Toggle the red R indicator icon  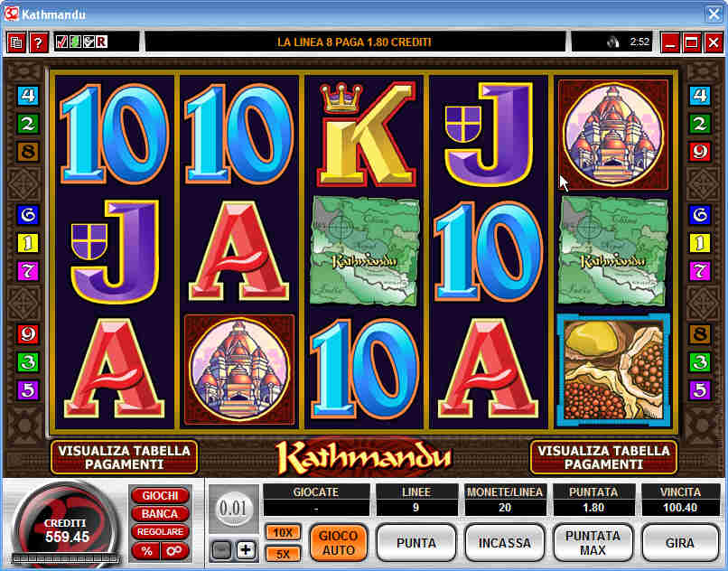[102, 42]
